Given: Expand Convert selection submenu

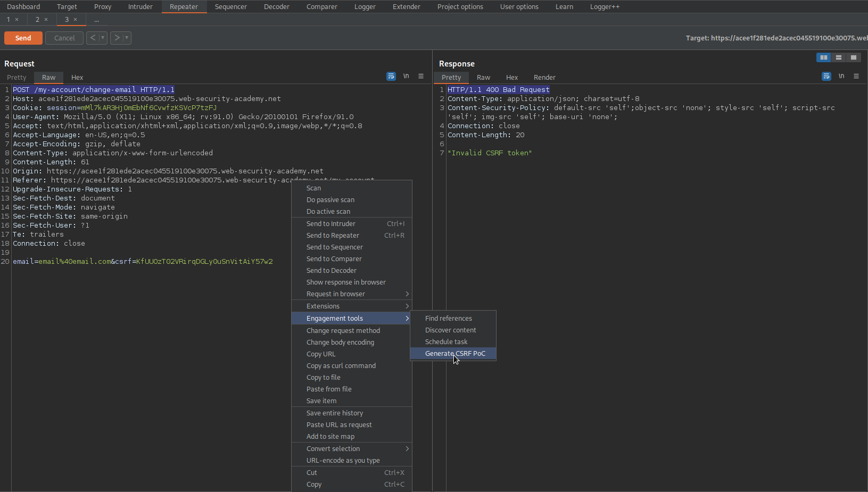Looking at the screenshot, I should [x=352, y=449].
